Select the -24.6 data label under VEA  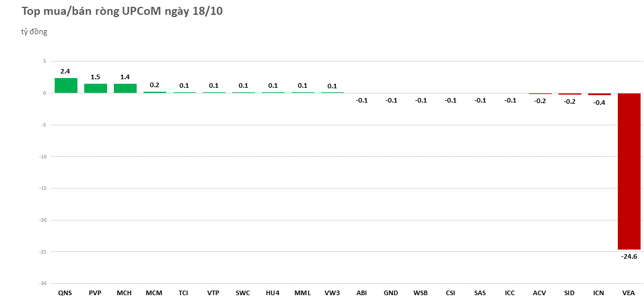pos(629,256)
